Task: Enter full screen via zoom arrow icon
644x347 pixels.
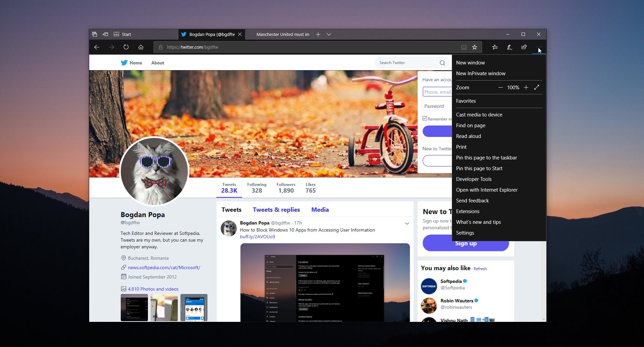Action: [x=537, y=87]
